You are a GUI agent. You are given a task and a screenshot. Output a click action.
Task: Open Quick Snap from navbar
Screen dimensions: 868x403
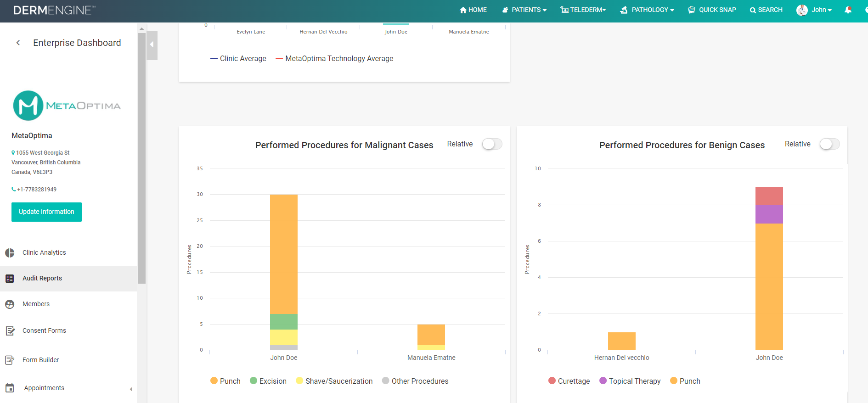pos(712,10)
